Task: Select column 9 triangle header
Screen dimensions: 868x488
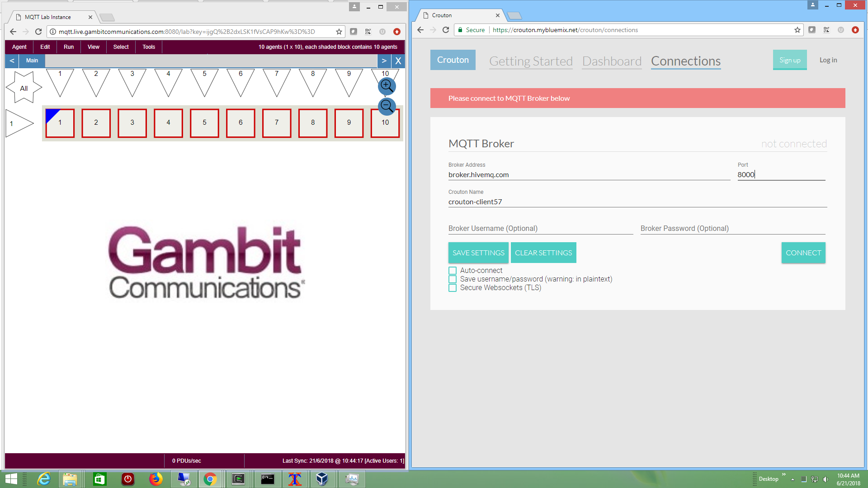Action: coord(349,82)
